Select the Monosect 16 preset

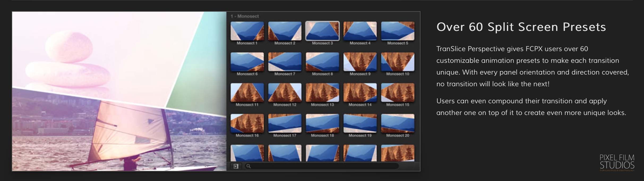tap(247, 124)
